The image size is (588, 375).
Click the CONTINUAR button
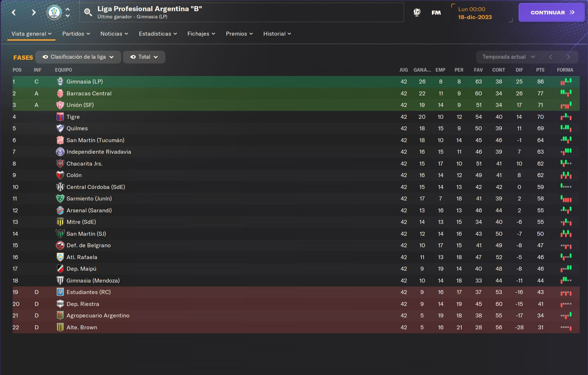tap(552, 13)
